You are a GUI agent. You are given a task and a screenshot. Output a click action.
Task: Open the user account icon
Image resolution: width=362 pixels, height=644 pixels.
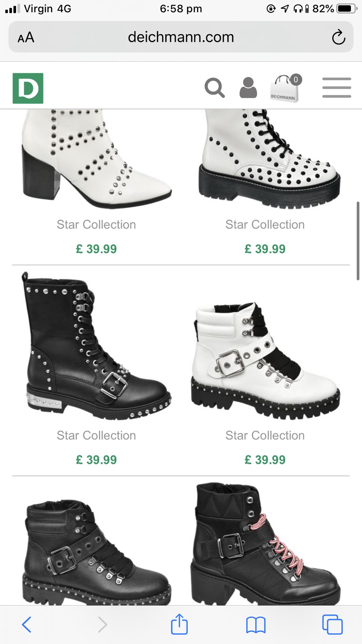[x=248, y=87]
